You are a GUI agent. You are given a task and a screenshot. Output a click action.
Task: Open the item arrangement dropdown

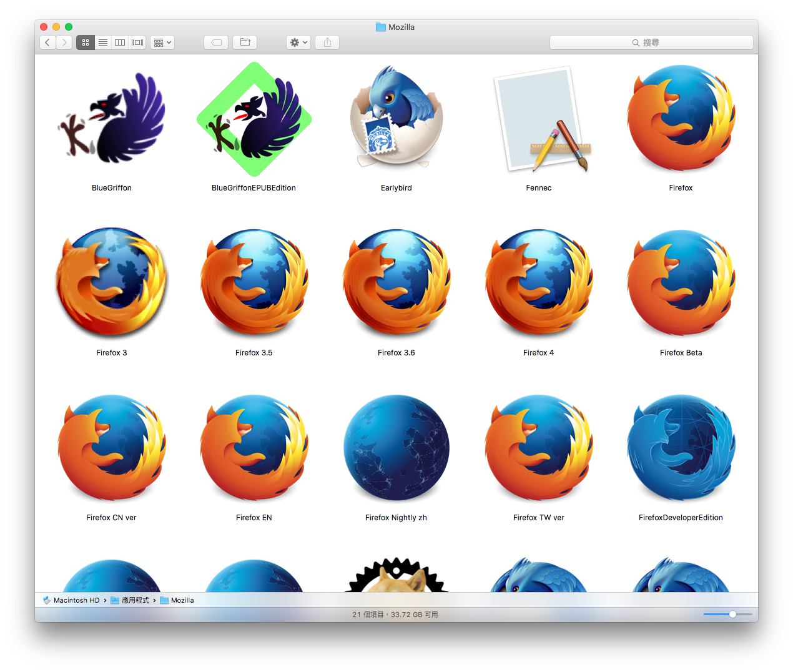(162, 42)
